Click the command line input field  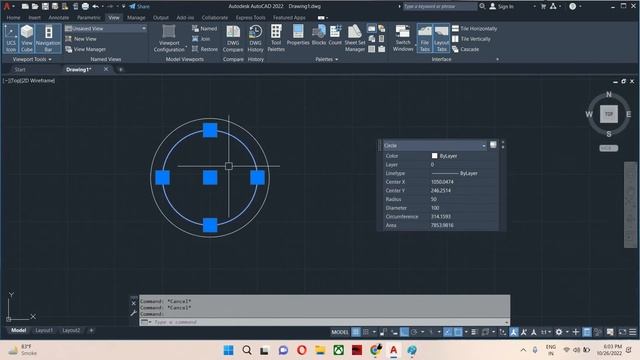pos(324,322)
